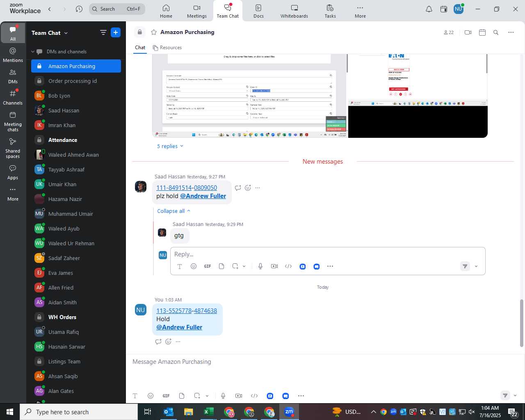
Task: Insert emoji in the reply box
Action: [x=194, y=266]
